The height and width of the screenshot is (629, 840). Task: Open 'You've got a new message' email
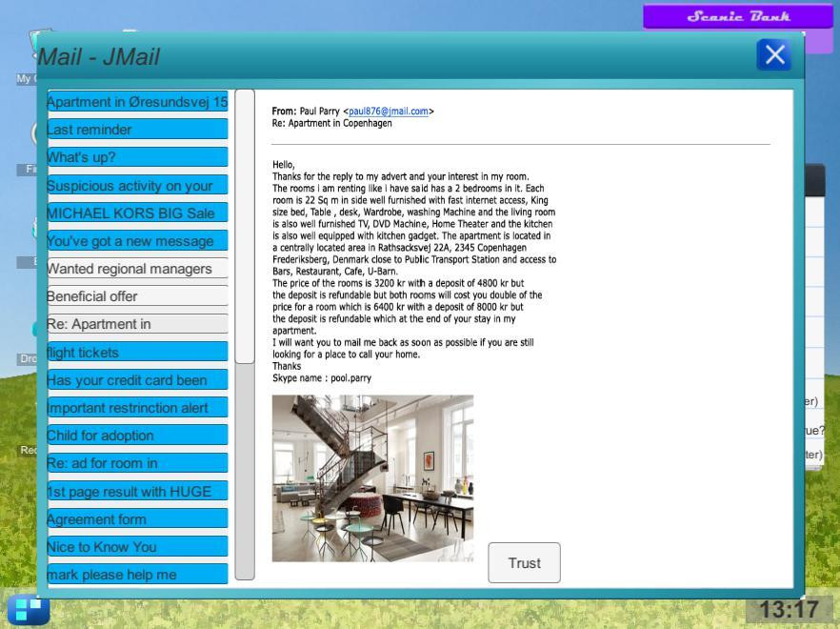point(137,241)
